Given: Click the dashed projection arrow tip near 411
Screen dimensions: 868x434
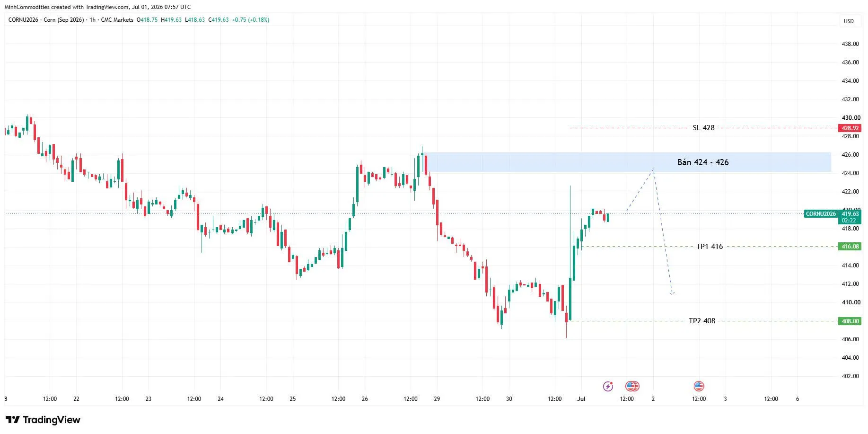Looking at the screenshot, I should point(672,293).
